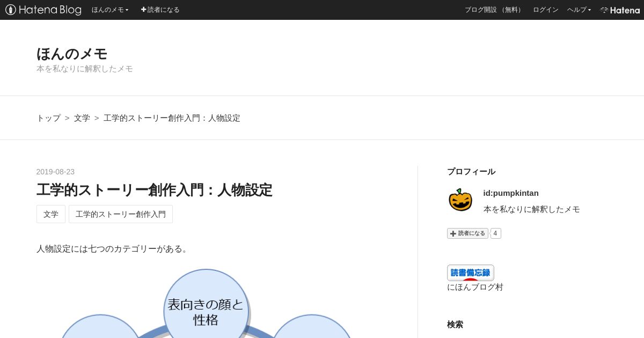Open the にほんブログ村 link

click(x=475, y=287)
